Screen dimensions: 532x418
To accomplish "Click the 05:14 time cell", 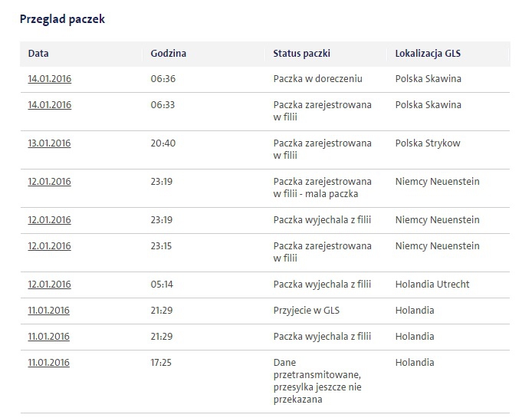I will pos(163,285).
